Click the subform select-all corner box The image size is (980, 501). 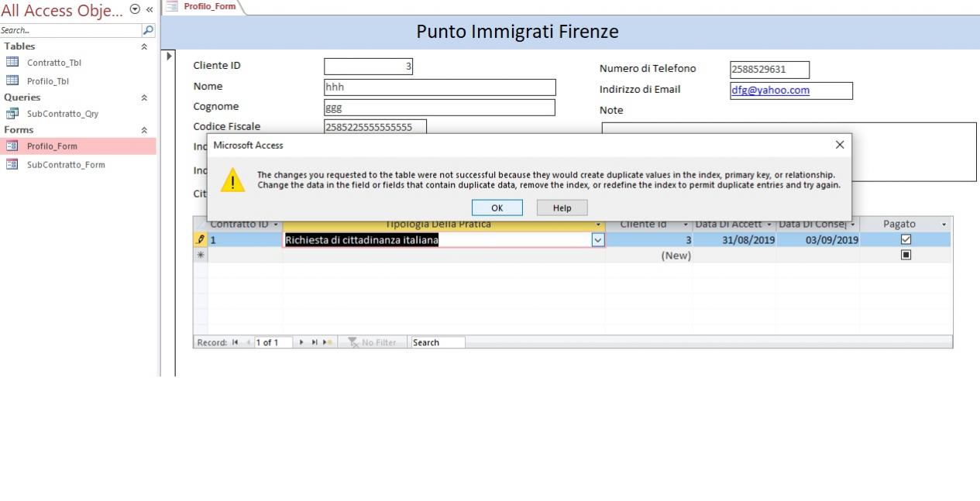coord(200,225)
